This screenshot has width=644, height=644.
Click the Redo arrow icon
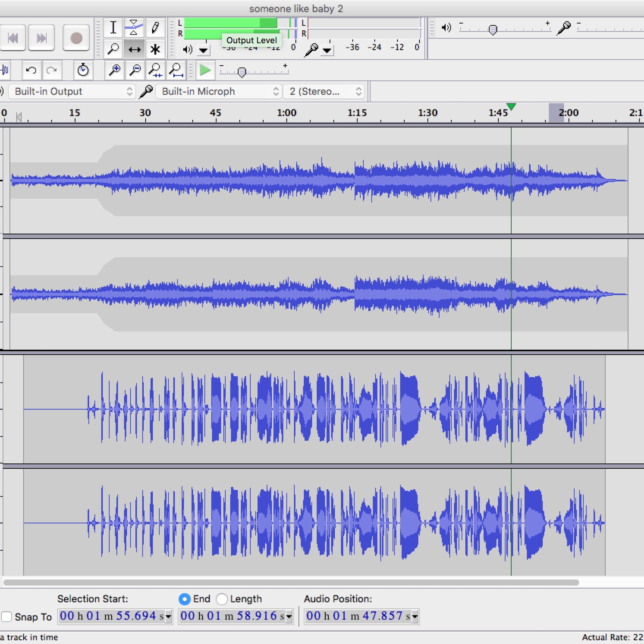(x=52, y=70)
